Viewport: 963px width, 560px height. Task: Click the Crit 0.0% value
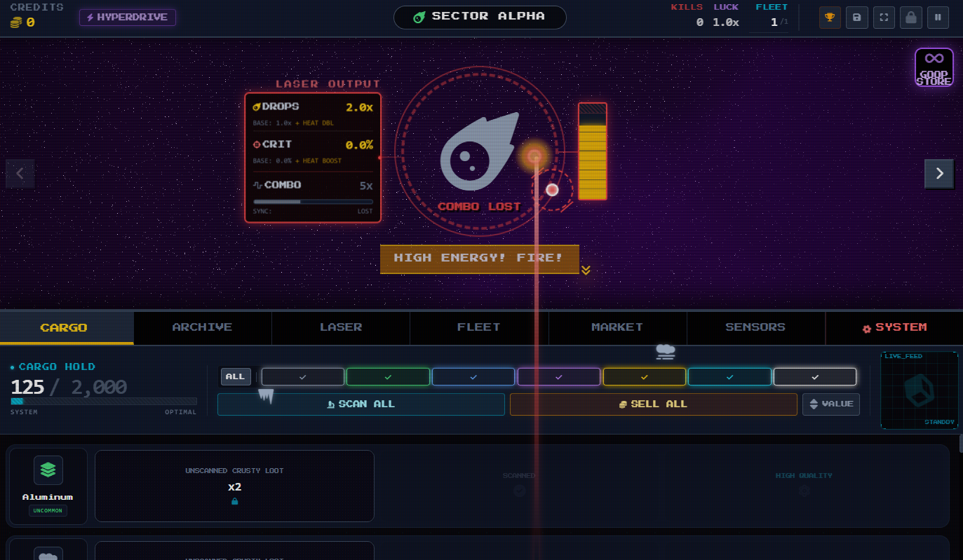(359, 146)
